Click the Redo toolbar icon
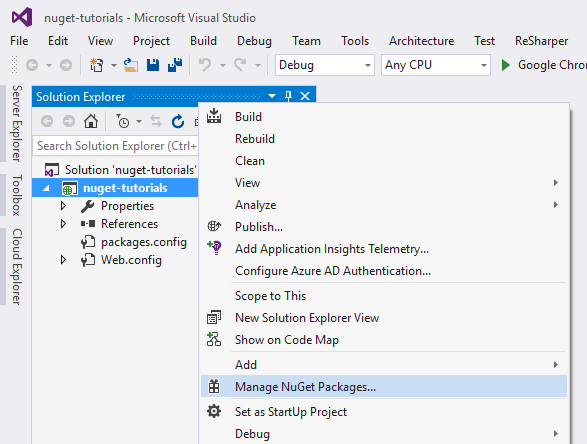Viewport: 587px width, 444px height. click(x=240, y=65)
